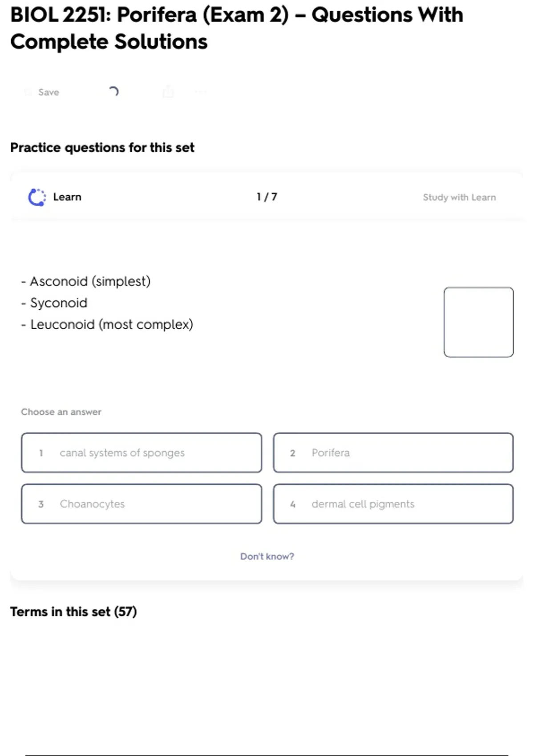
Task: Click the empty image placeholder box
Action: (478, 322)
